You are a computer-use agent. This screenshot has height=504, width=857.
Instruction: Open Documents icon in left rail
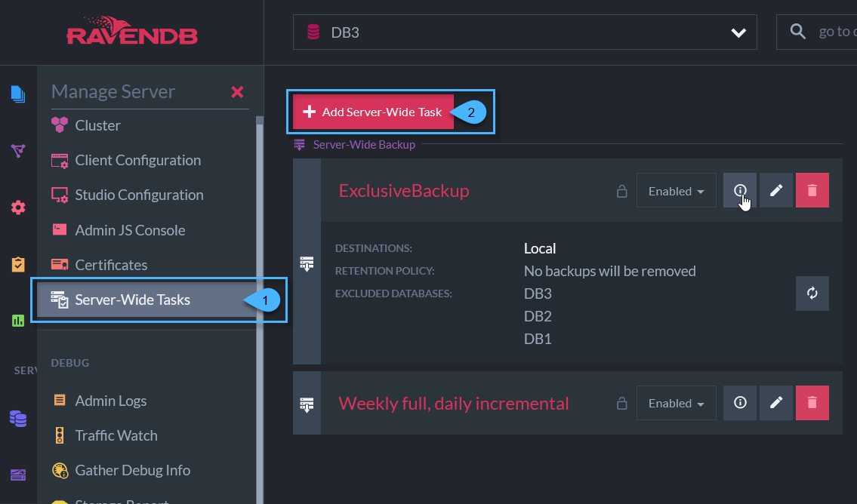tap(18, 94)
